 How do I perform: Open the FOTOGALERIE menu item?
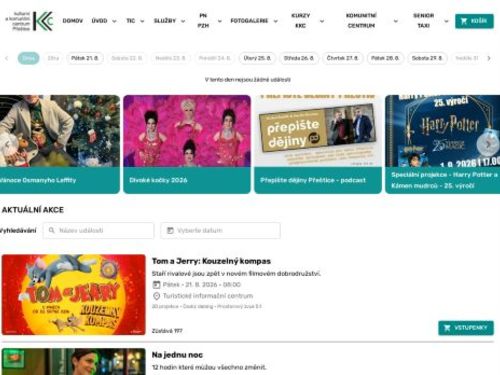coord(249,21)
